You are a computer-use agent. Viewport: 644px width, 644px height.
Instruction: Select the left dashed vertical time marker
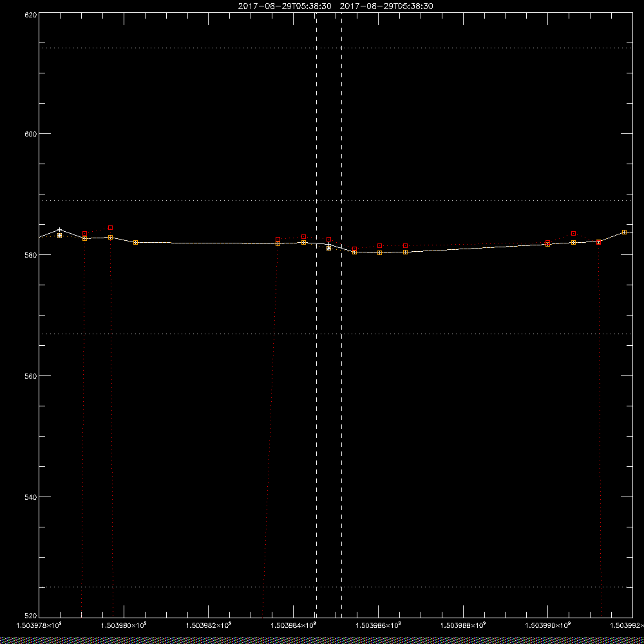pos(316,315)
